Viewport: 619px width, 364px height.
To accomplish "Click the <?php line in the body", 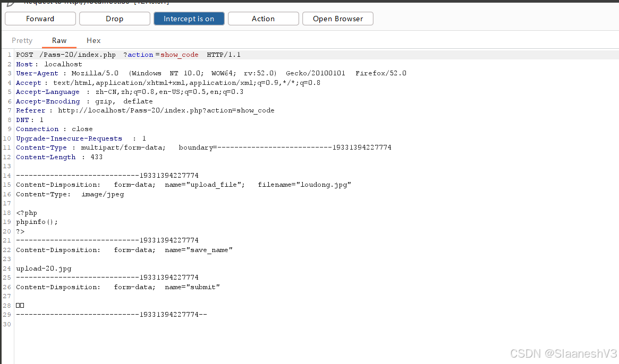I will click(27, 213).
